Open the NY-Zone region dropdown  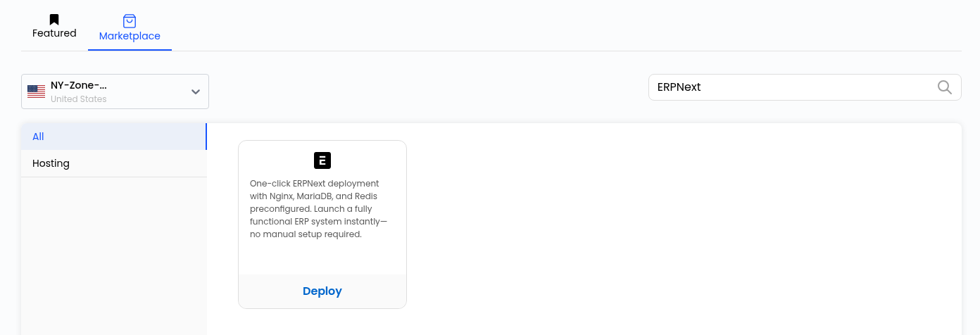[115, 91]
